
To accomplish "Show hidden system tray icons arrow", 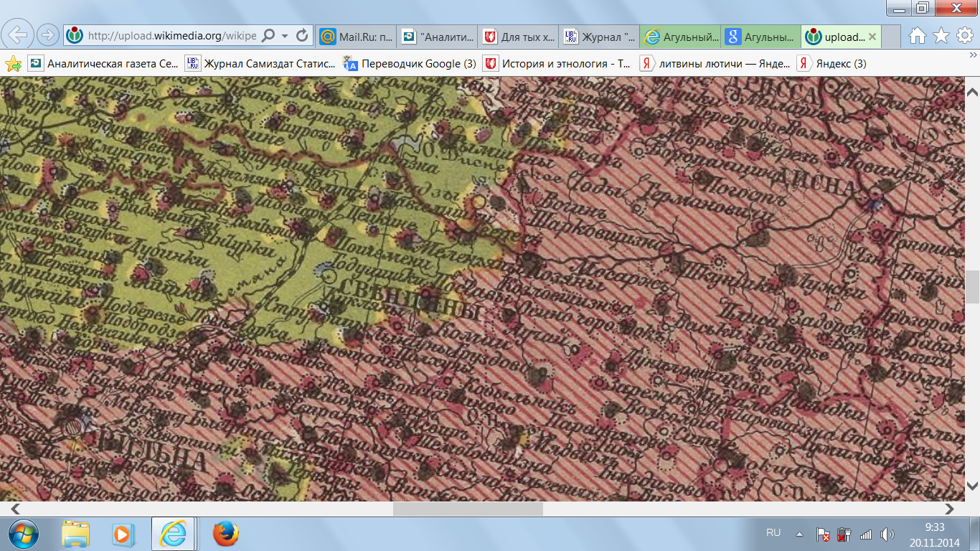I will [799, 534].
